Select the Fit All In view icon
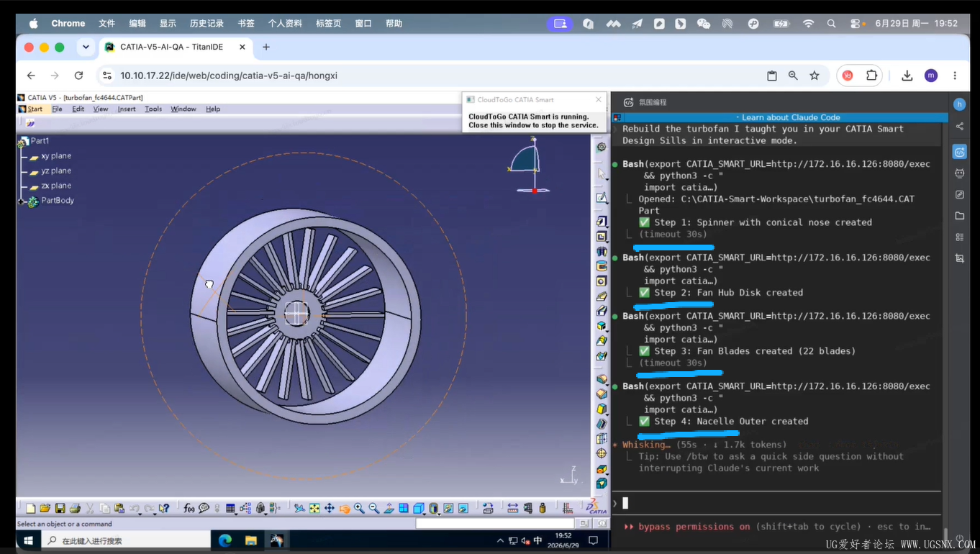Screen dimensions: 980x554 (314, 508)
